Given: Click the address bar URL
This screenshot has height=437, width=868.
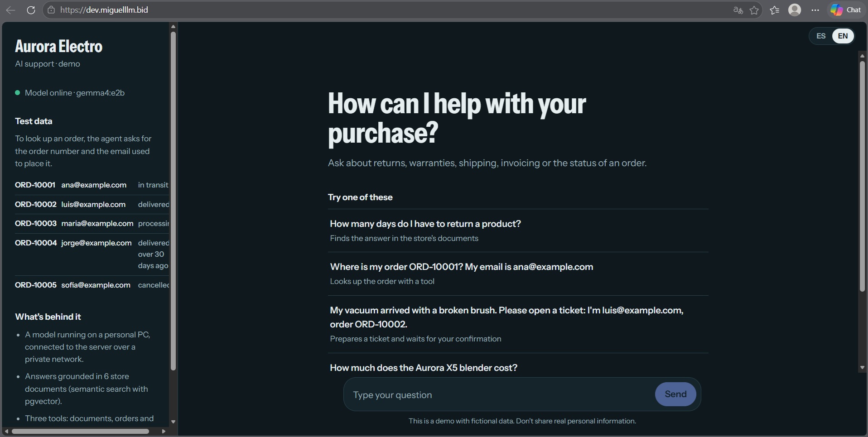Looking at the screenshot, I should click(x=104, y=10).
